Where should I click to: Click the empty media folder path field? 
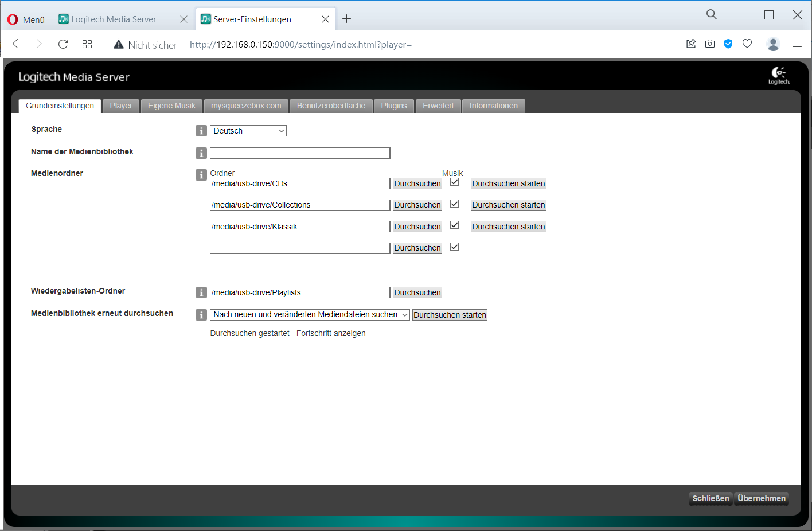pyautogui.click(x=300, y=248)
